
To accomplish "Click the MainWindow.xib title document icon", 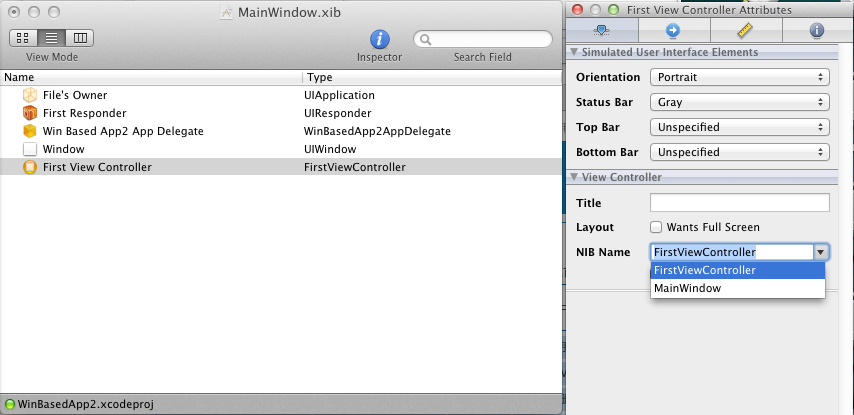I will (x=227, y=13).
